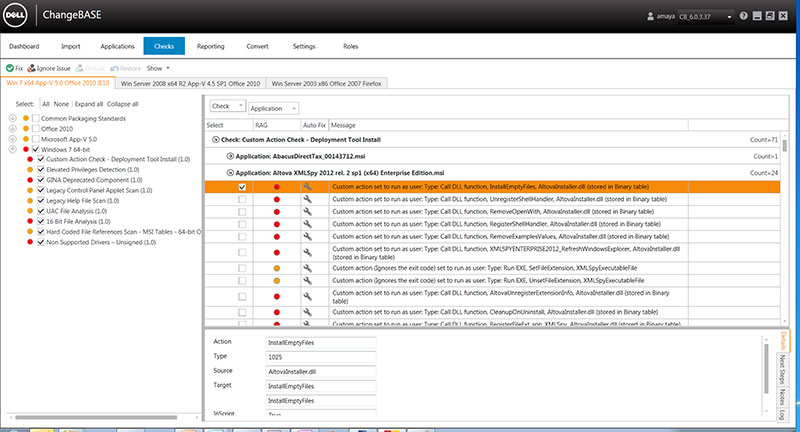Click the left tree horizontal scrollbar
Image resolution: width=800 pixels, height=432 pixels.
tap(96, 417)
